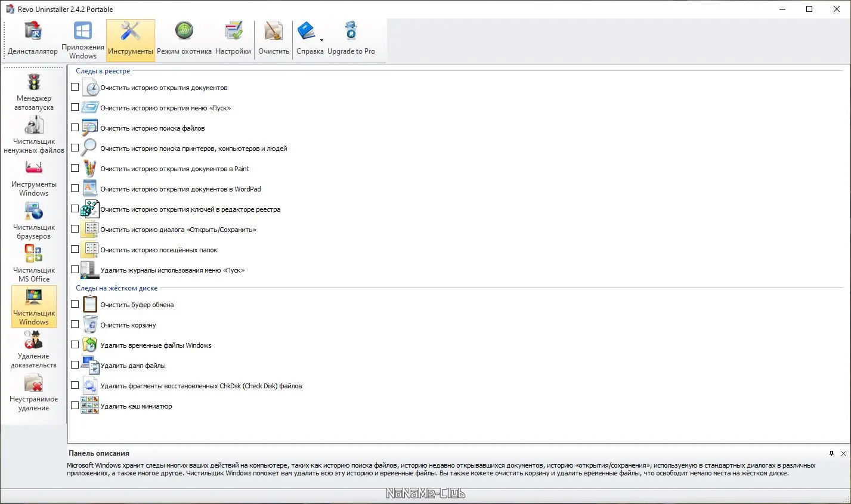Click text Очистить историю посещённых папок
The image size is (851, 504).
coord(159,250)
